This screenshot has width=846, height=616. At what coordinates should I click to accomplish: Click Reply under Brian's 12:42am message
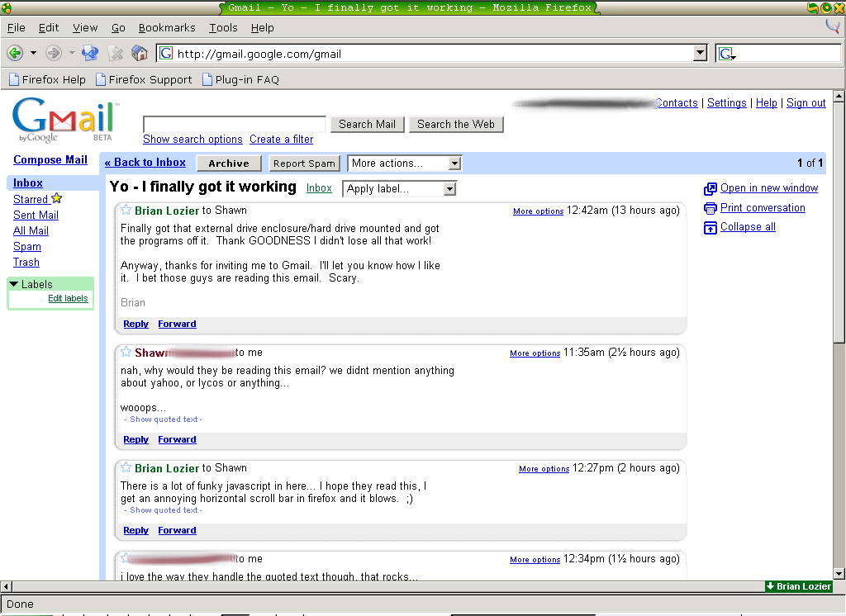tap(136, 324)
